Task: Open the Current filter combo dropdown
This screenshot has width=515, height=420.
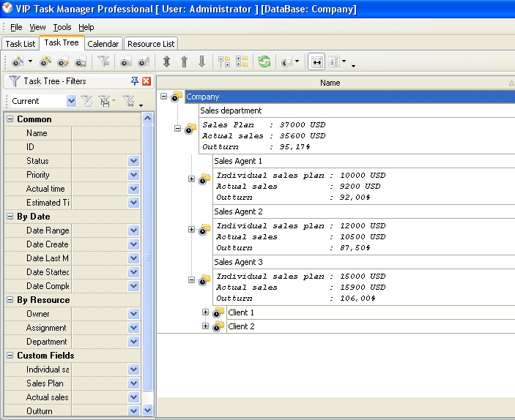Action: pyautogui.click(x=71, y=101)
